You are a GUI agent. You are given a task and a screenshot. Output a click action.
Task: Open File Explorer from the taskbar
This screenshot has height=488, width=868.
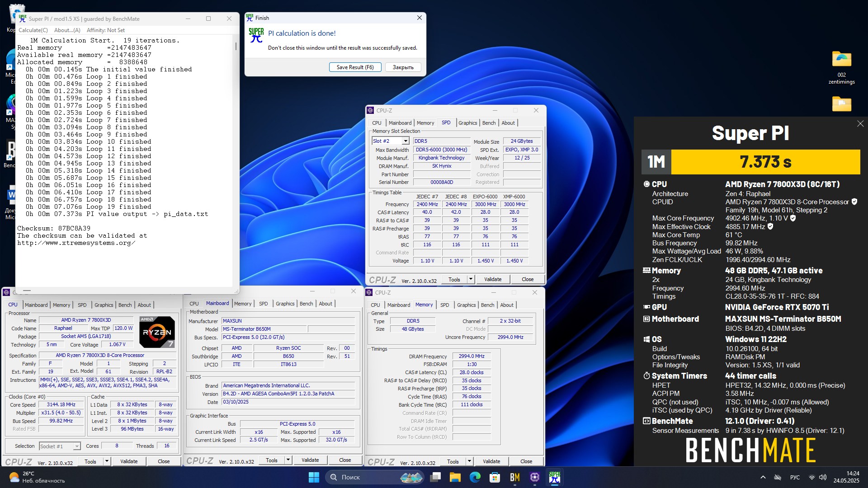455,477
